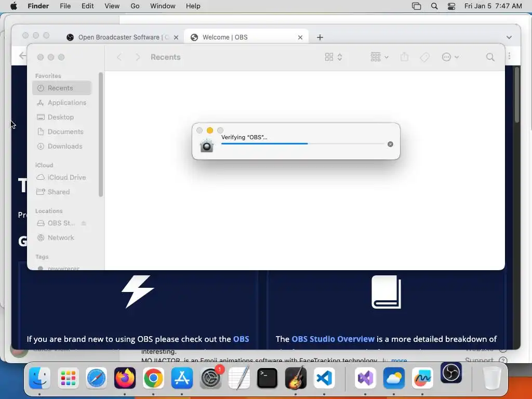Click the Stage Manager menu bar icon
The image size is (532, 399).
[x=416, y=6]
